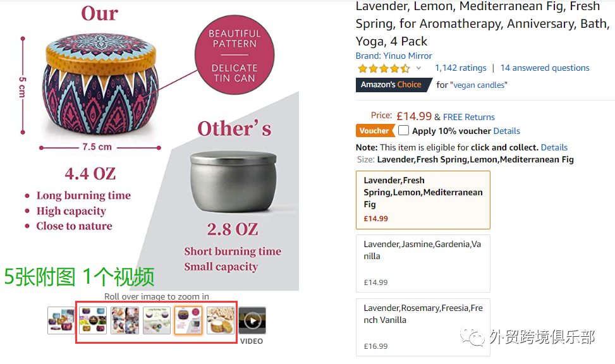Click the Amazon's Choice badge
This screenshot has height=364, width=615.
[393, 85]
